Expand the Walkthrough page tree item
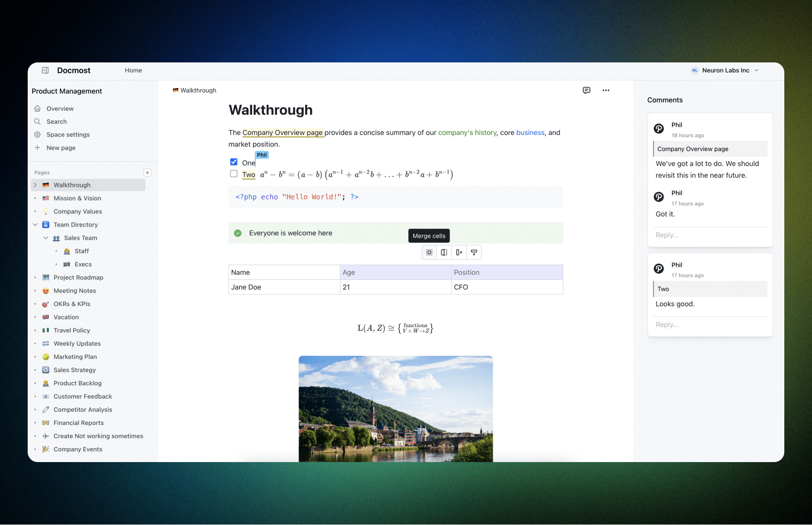 pos(35,185)
